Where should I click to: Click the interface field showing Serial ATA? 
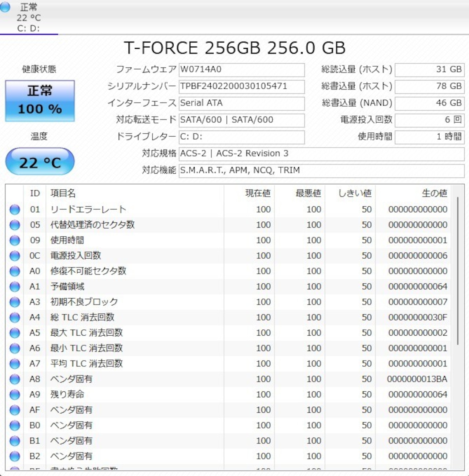(242, 103)
